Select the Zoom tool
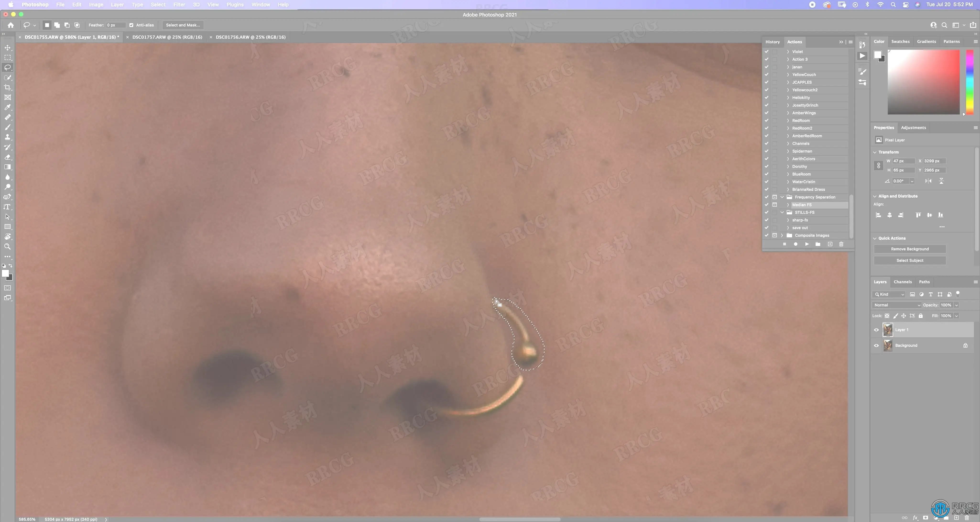Image resolution: width=980 pixels, height=522 pixels. tap(8, 246)
